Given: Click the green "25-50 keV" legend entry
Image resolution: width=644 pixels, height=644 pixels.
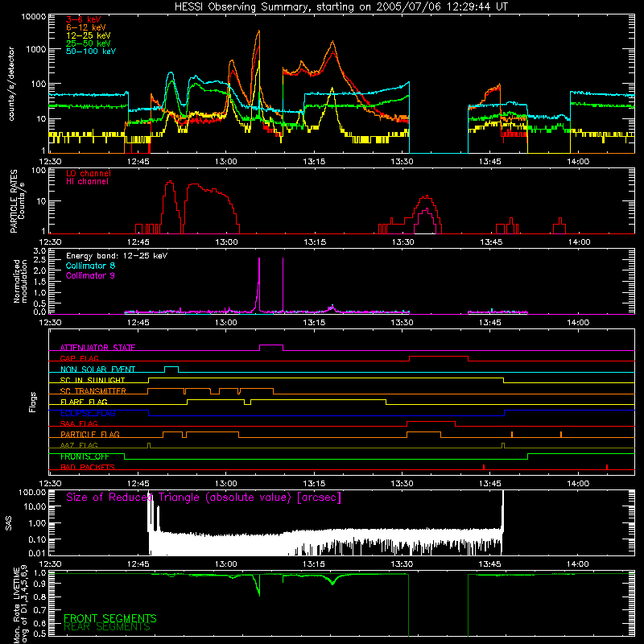Looking at the screenshot, I should (x=88, y=43).
